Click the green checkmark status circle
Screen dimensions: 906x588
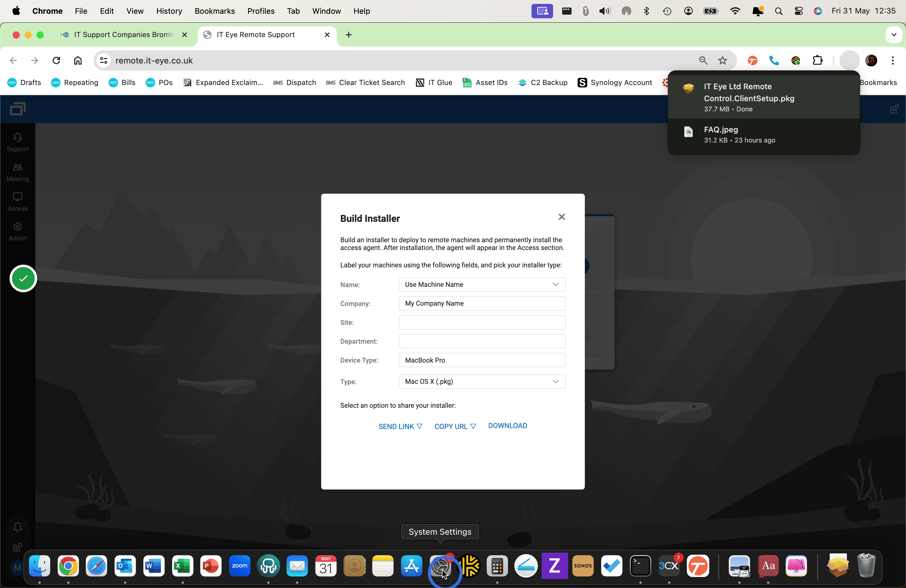point(23,278)
